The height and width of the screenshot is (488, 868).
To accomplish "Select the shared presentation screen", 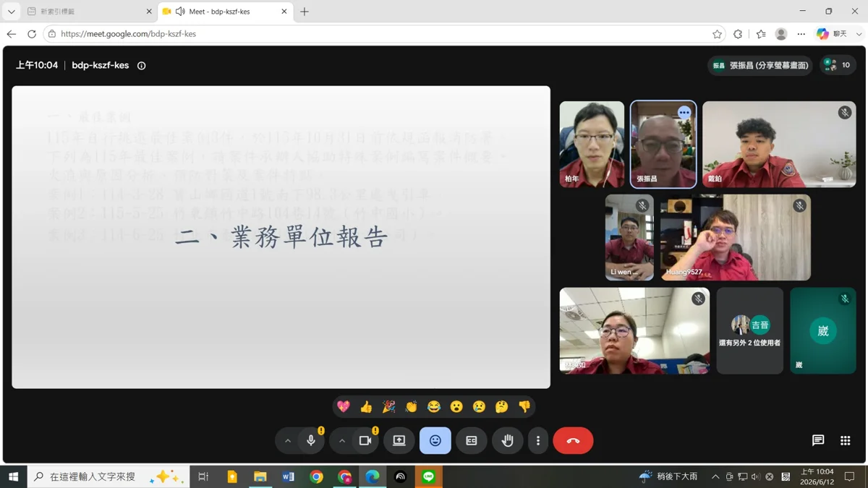I will (281, 237).
